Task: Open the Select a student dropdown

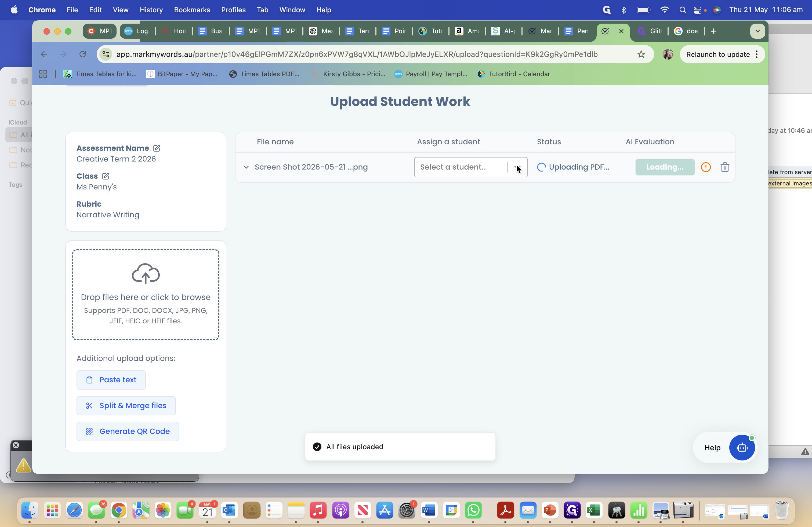Action: [x=471, y=167]
